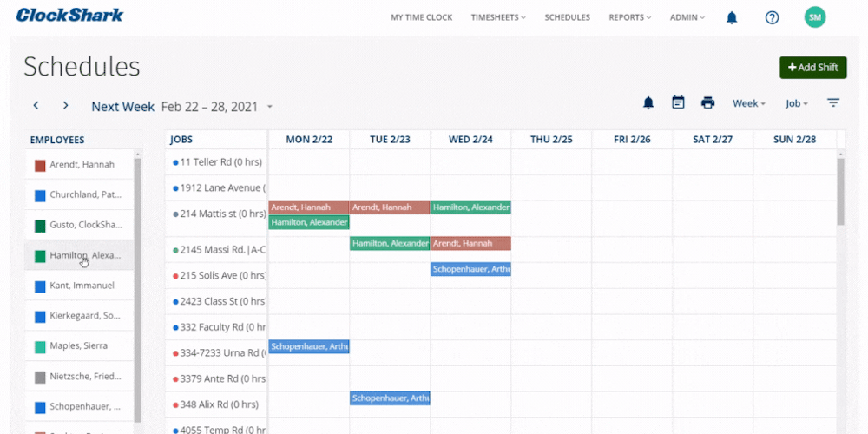Open the Reports dropdown menu
868x434 pixels.
(630, 17)
